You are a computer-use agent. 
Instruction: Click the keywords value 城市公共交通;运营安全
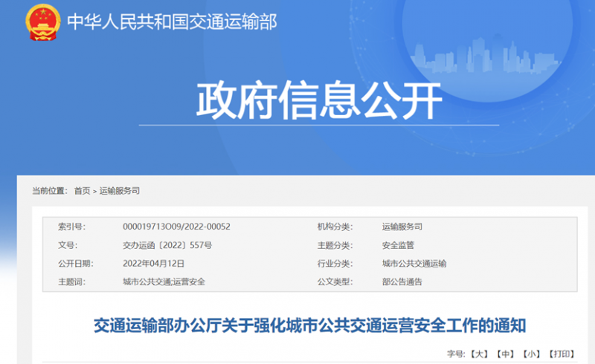point(164,282)
